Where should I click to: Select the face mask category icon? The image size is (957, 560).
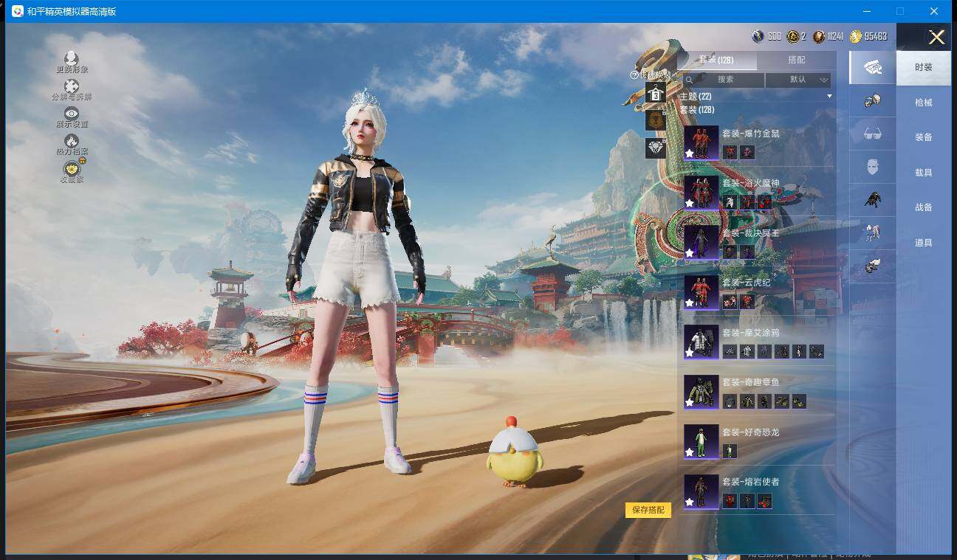(x=872, y=167)
